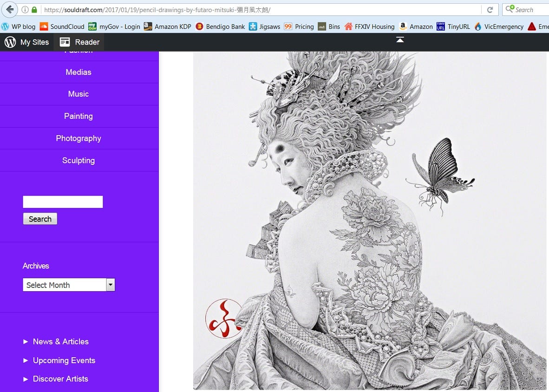Select the Music category
549x392 pixels.
tap(78, 94)
